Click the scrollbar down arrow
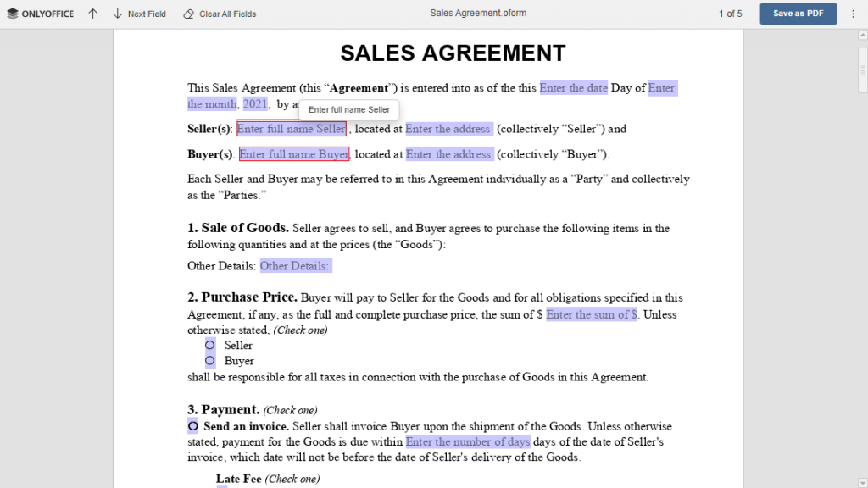This screenshot has height=488, width=868. click(x=861, y=481)
